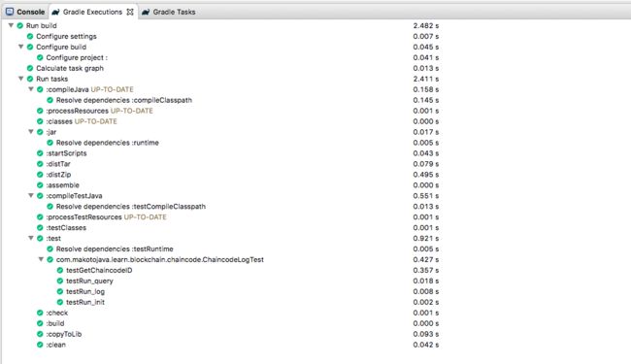Click the success icon beside :processResources
The image size is (631, 364).
click(40, 111)
